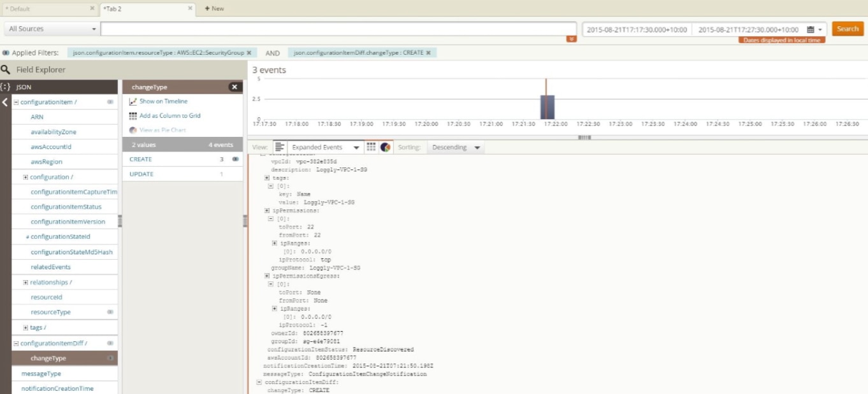Open the All Sources dropdown
The height and width of the screenshot is (394, 868).
point(52,29)
